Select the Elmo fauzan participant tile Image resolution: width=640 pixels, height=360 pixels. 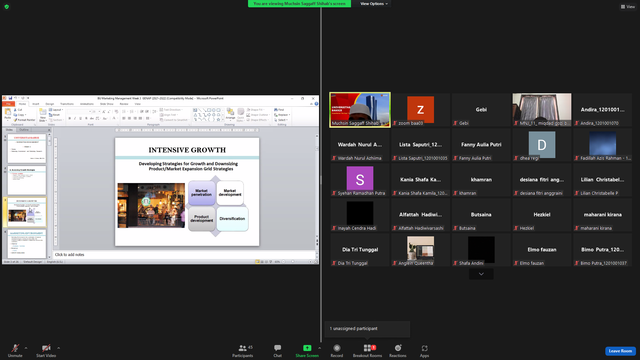542,250
